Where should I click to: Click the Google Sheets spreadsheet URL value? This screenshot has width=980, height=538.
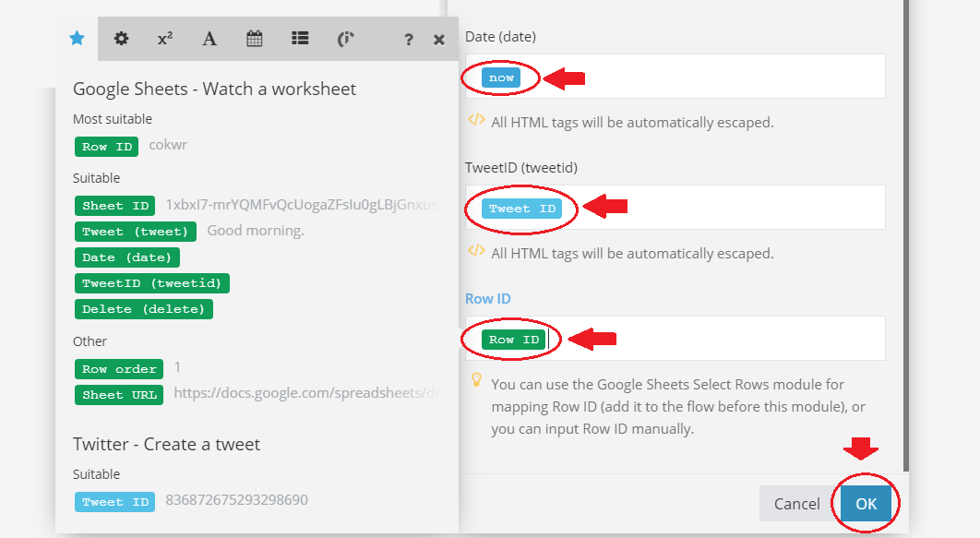point(306,392)
